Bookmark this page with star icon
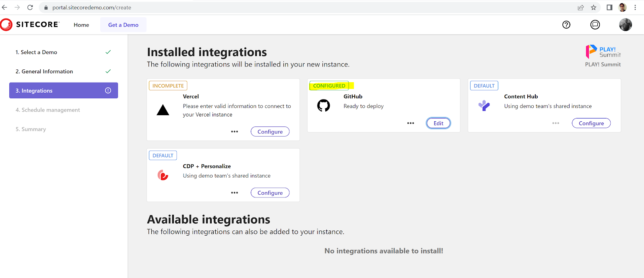The height and width of the screenshot is (278, 644). pyautogui.click(x=593, y=7)
